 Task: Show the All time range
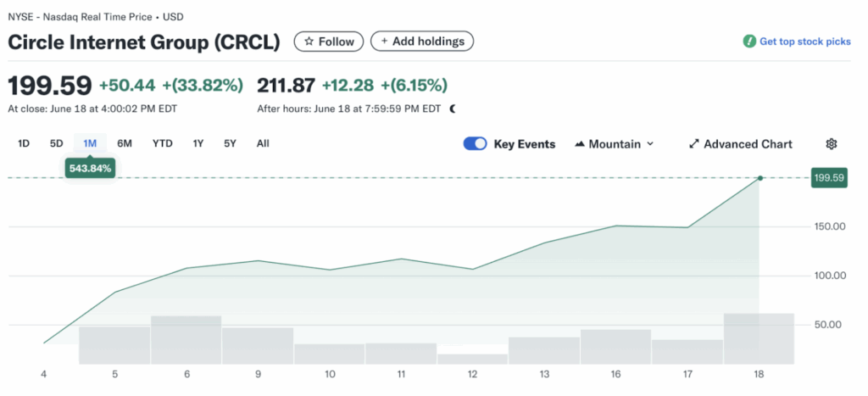tap(263, 143)
